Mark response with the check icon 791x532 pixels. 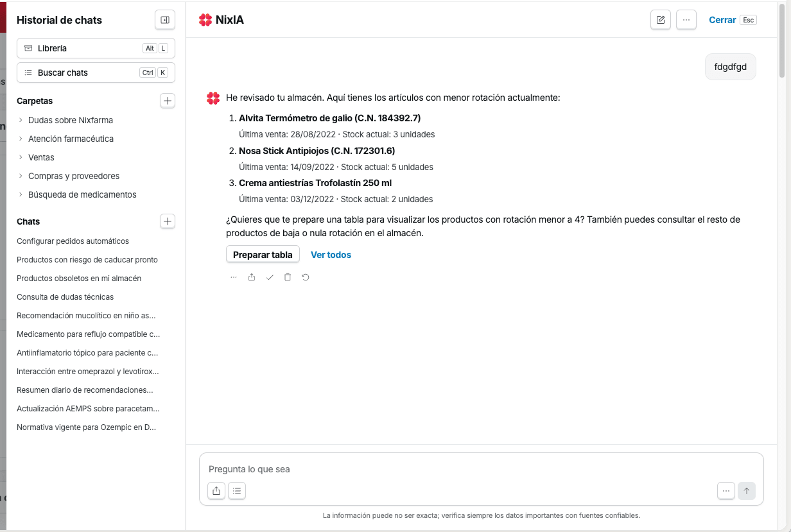coord(270,277)
